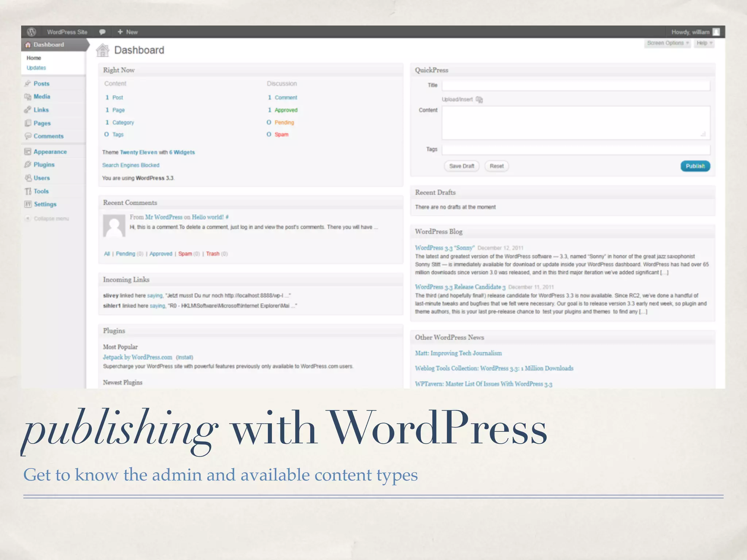Expand the Help dropdown tab
Screen dimensions: 747x560
tap(704, 43)
